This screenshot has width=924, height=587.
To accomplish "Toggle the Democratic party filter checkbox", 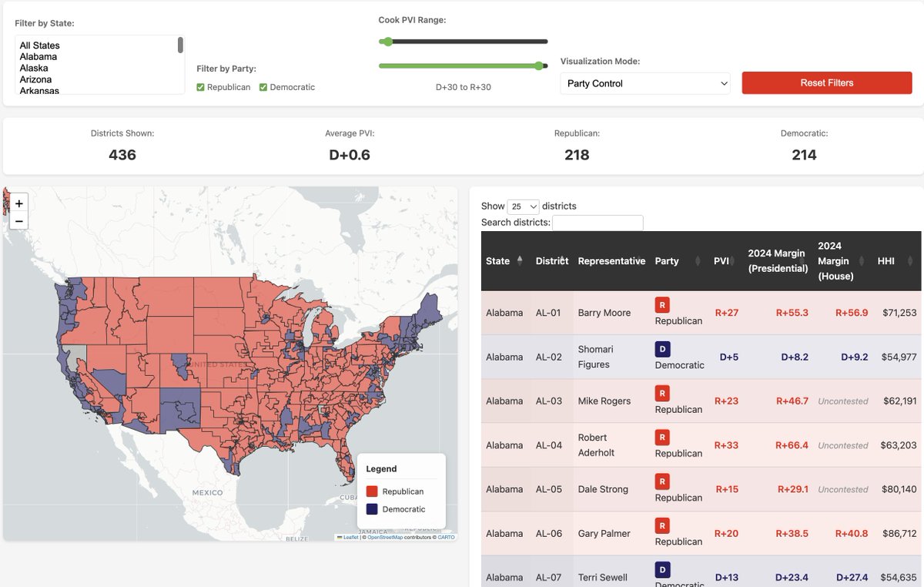I will tap(263, 87).
